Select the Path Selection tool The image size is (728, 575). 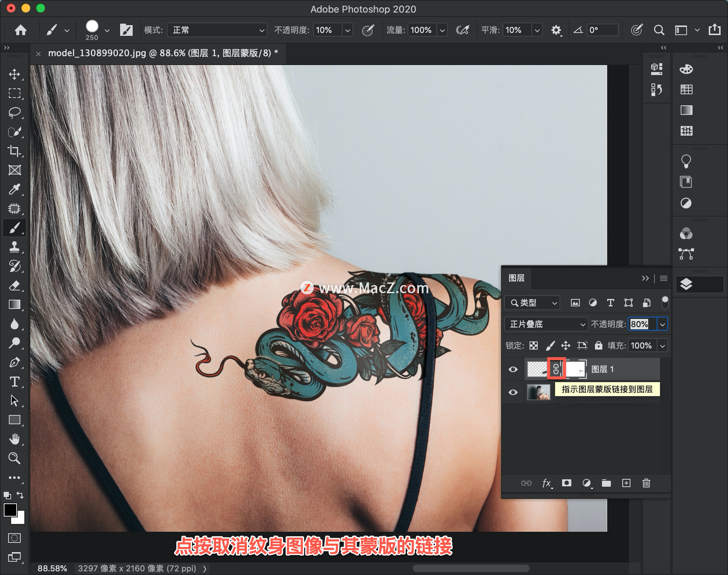click(x=14, y=401)
